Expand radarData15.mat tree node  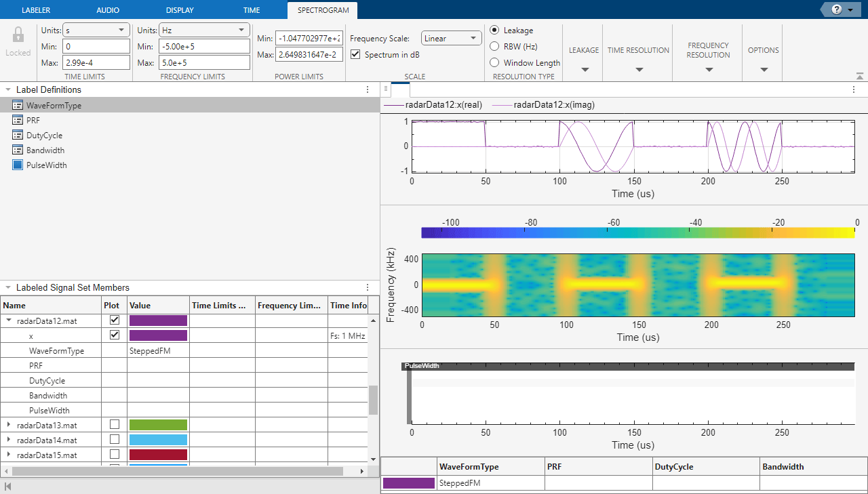click(9, 454)
